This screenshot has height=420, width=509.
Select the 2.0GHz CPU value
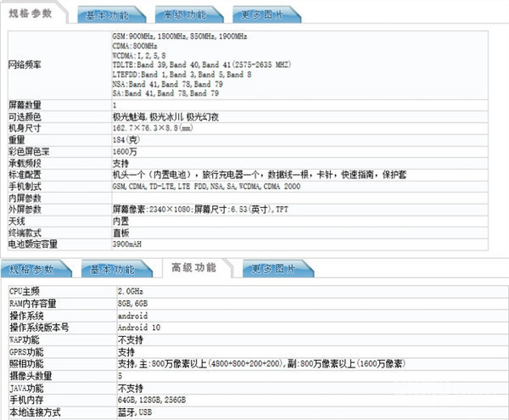(x=131, y=291)
